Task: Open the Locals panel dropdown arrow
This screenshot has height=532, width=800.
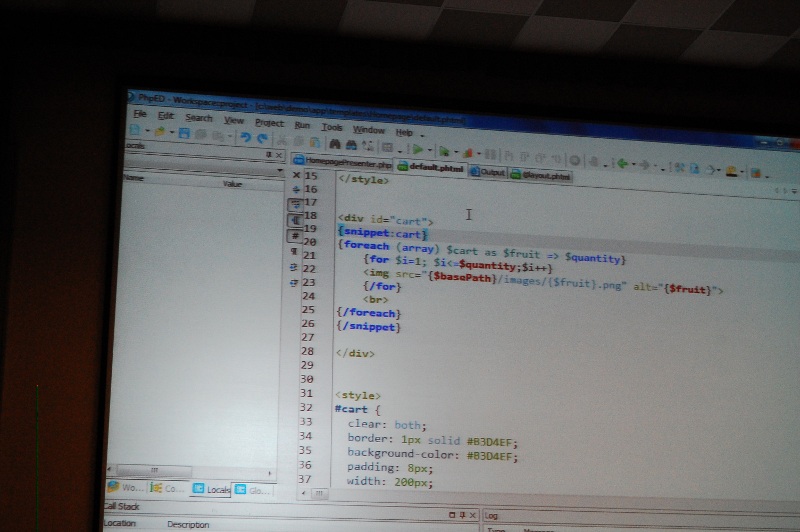Action: [280, 170]
